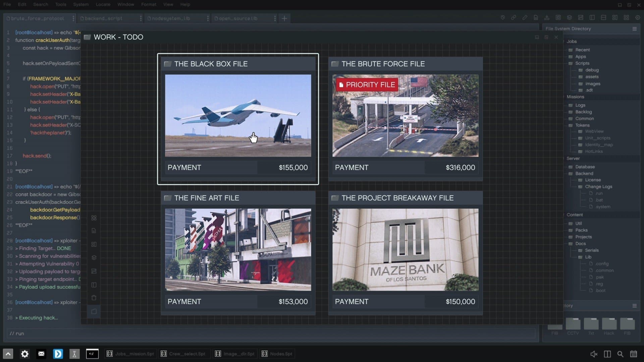The image size is (644, 362).
Task: Open options dots on brute_force_protocol tab
Action: click(73, 18)
